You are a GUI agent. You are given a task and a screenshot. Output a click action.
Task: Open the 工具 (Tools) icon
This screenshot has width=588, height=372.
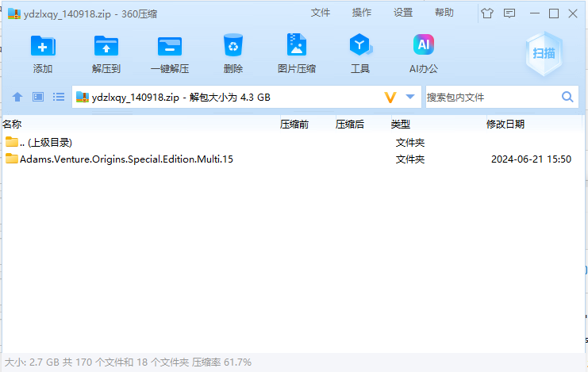pyautogui.click(x=360, y=45)
